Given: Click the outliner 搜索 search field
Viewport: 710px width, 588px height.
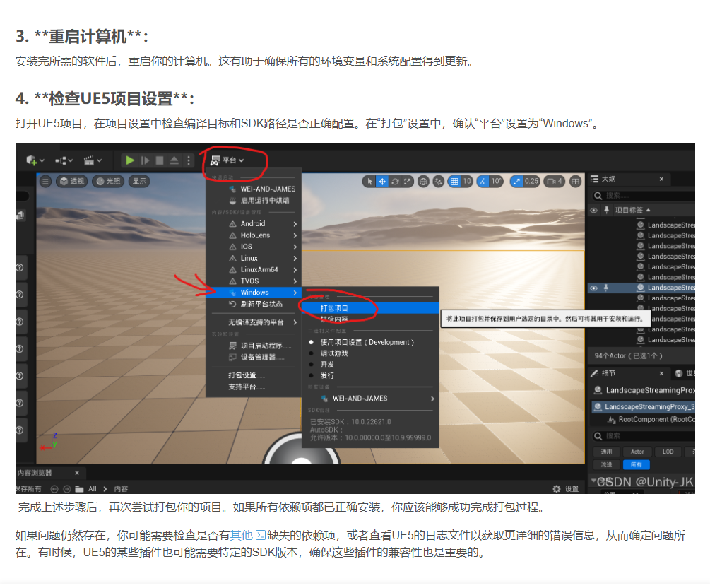Looking at the screenshot, I should (x=643, y=195).
